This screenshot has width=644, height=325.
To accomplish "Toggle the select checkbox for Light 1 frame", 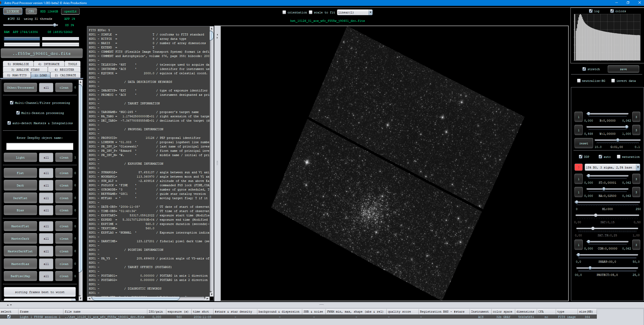I will point(9,316).
